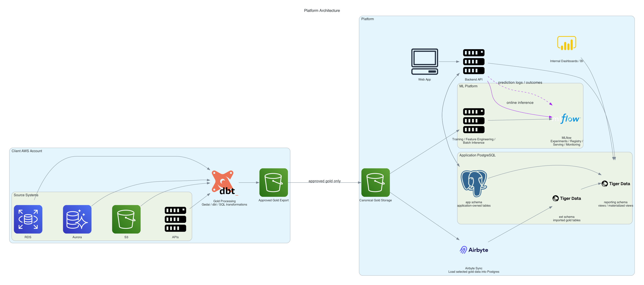The image size is (644, 285).
Task: Select the Web App computer icon
Action: coord(424,61)
